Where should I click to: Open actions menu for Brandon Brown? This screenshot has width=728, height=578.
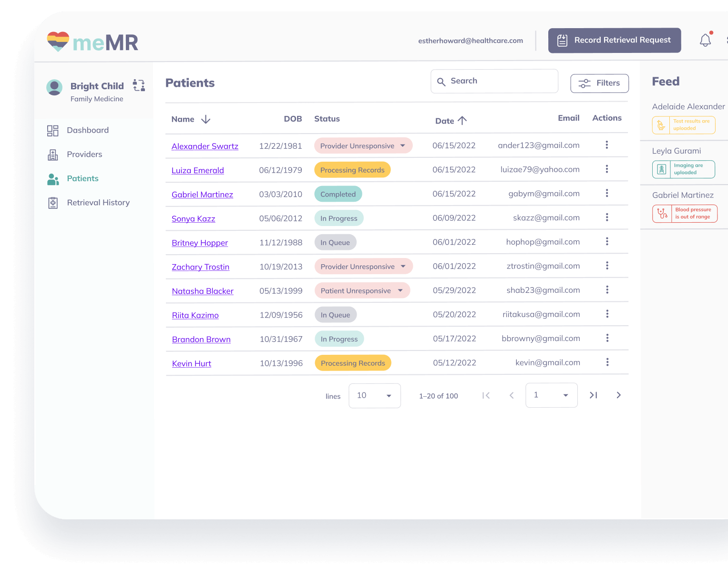tap(607, 338)
